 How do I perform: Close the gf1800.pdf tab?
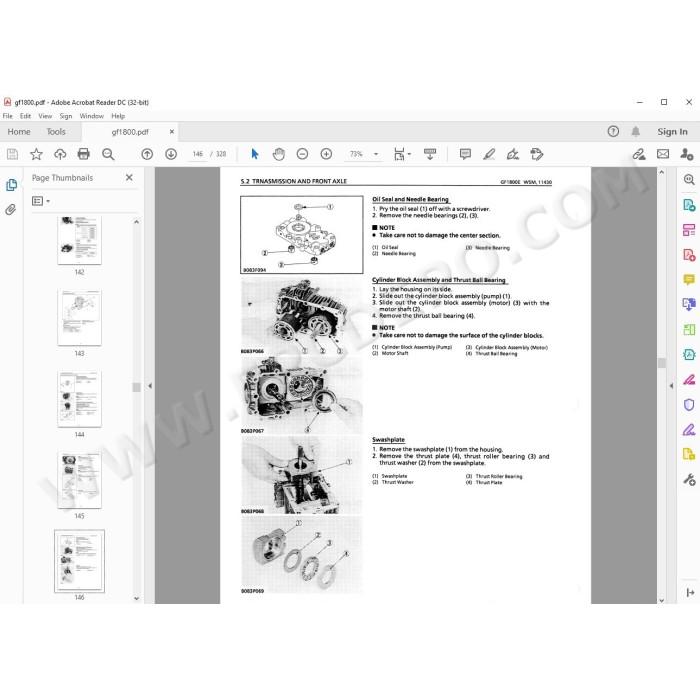click(x=171, y=132)
